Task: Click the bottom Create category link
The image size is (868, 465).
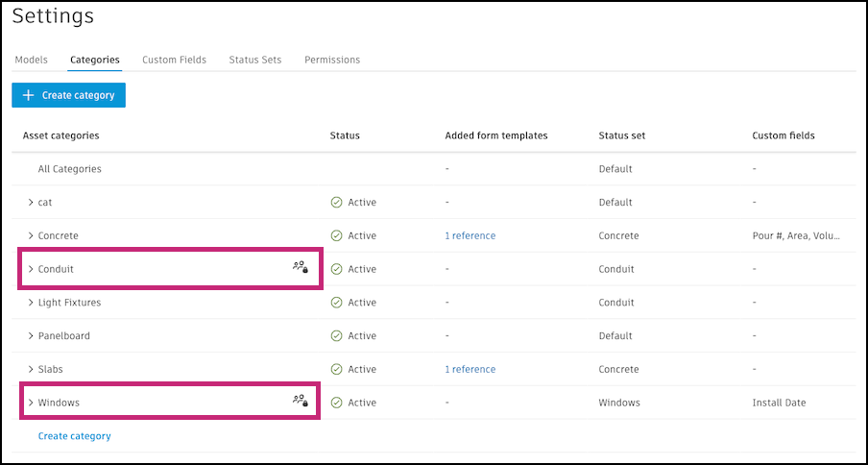Action: tap(74, 436)
